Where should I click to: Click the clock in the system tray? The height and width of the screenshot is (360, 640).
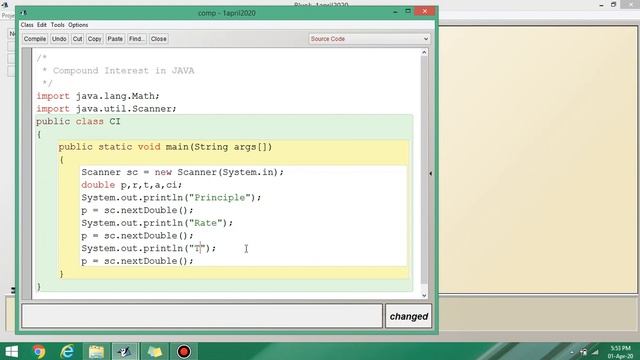(x=620, y=352)
